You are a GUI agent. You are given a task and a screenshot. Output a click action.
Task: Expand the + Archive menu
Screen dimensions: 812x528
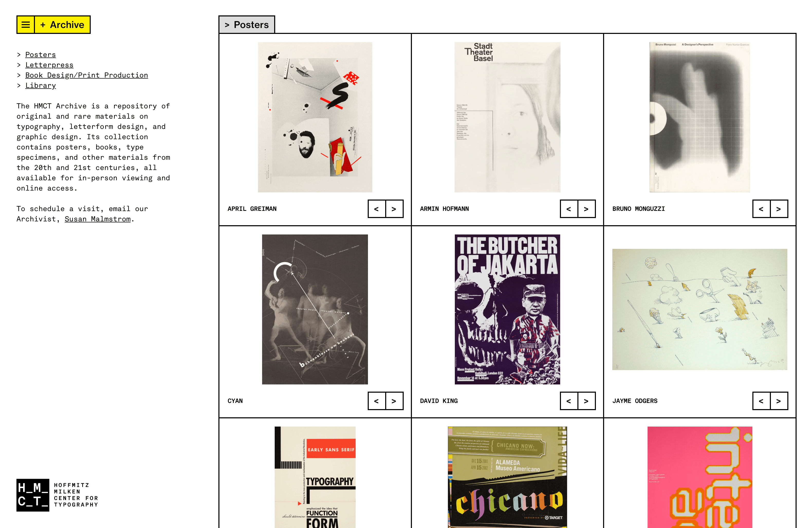[x=62, y=25]
